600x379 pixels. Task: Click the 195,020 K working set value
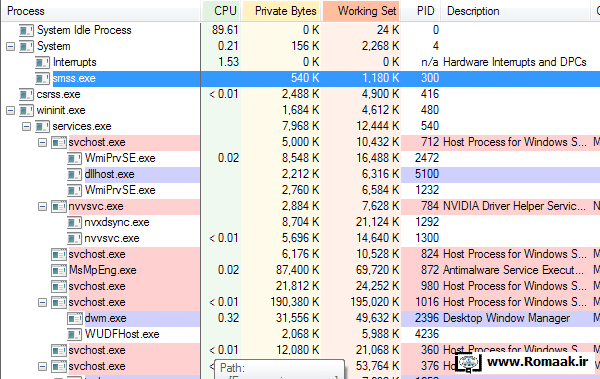click(x=375, y=302)
